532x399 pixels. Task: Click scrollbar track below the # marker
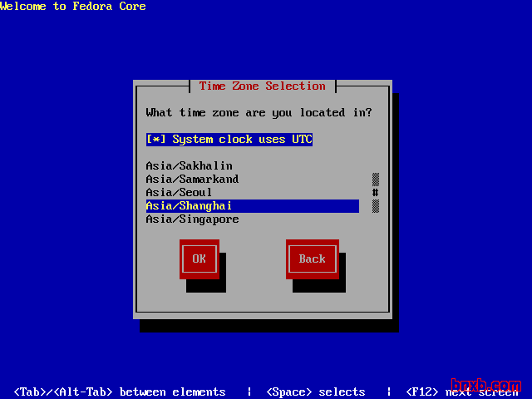(x=376, y=206)
